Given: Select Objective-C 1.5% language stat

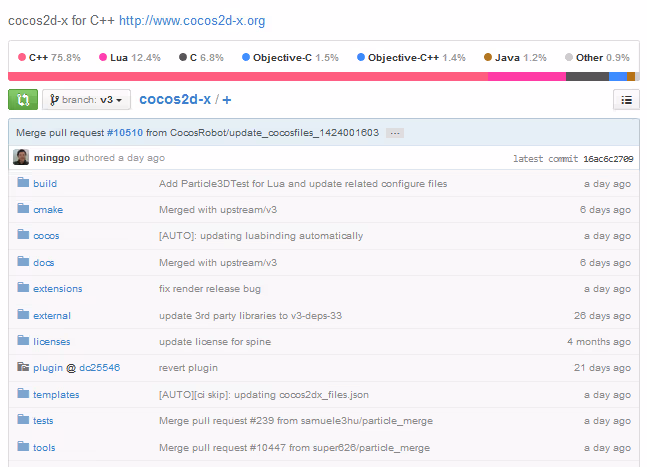Looking at the screenshot, I should [x=290, y=57].
